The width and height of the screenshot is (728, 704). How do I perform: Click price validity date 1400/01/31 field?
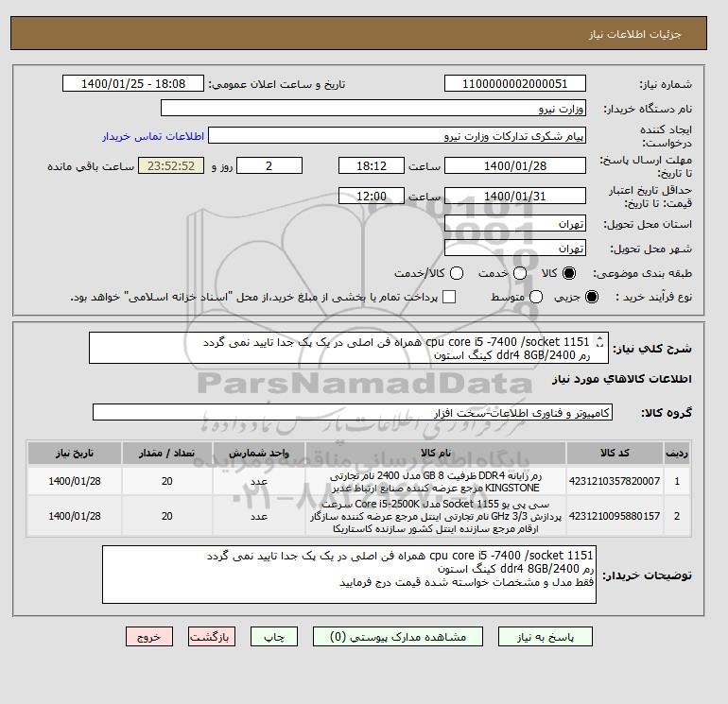(515, 196)
